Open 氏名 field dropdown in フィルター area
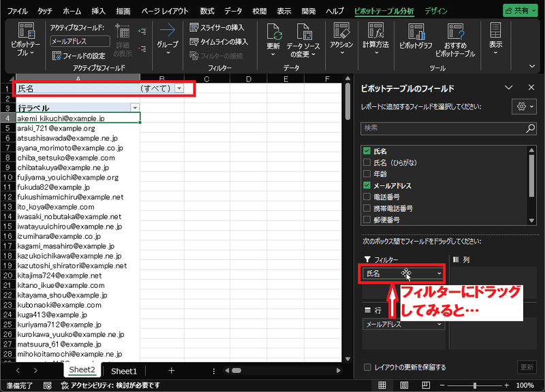Screen dimensions: 545x392 pos(439,274)
